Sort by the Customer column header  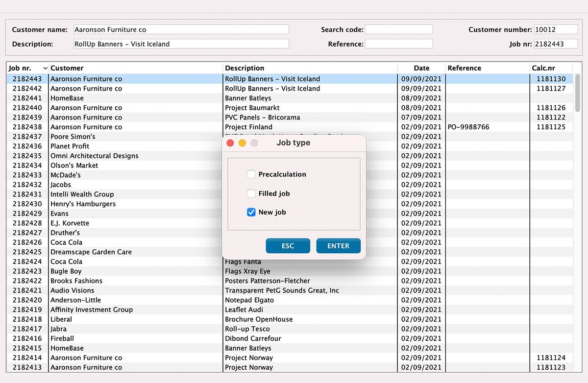pos(67,68)
